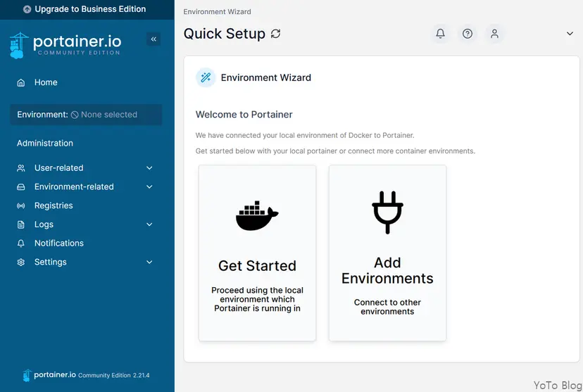Click Upgrade to Business Edition banner
Screen dimensions: 583x392
pyautogui.click(x=87, y=9)
